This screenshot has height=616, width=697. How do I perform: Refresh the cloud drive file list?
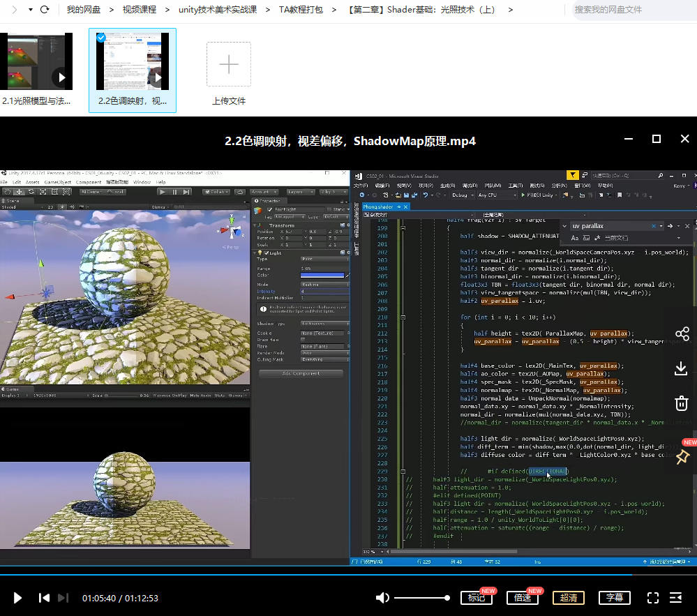click(x=45, y=9)
